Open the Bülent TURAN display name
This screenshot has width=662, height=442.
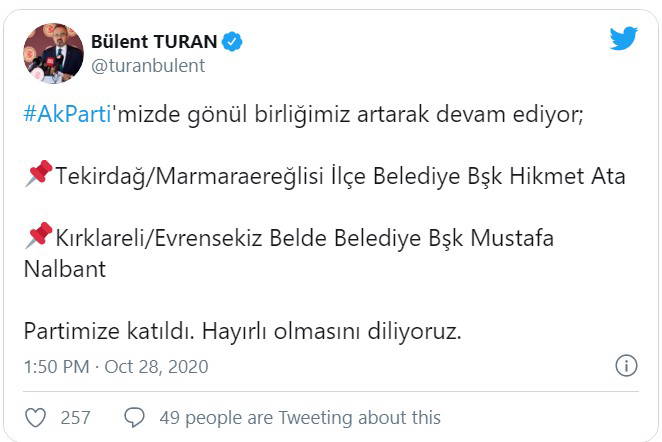point(154,42)
